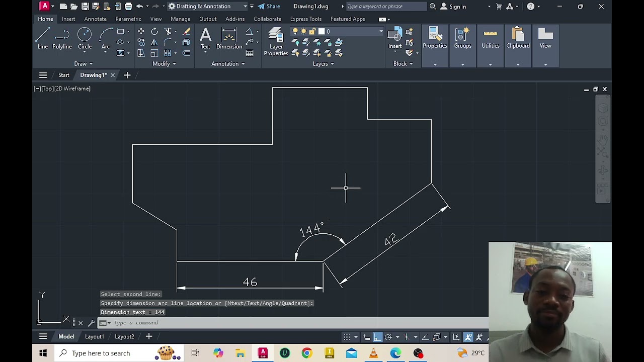This screenshot has width=644, height=362.
Task: Select the Rectangle tool
Action: point(120,31)
